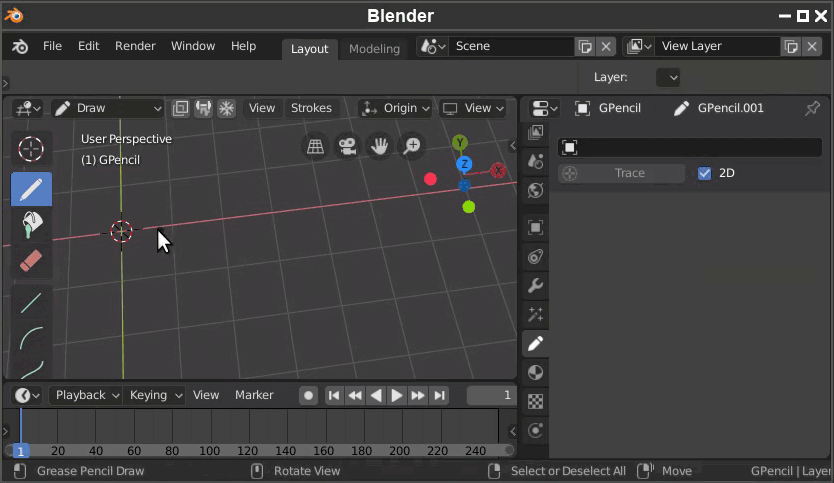Image resolution: width=834 pixels, height=483 pixels.
Task: Open the Texture checker tab
Action: point(535,402)
